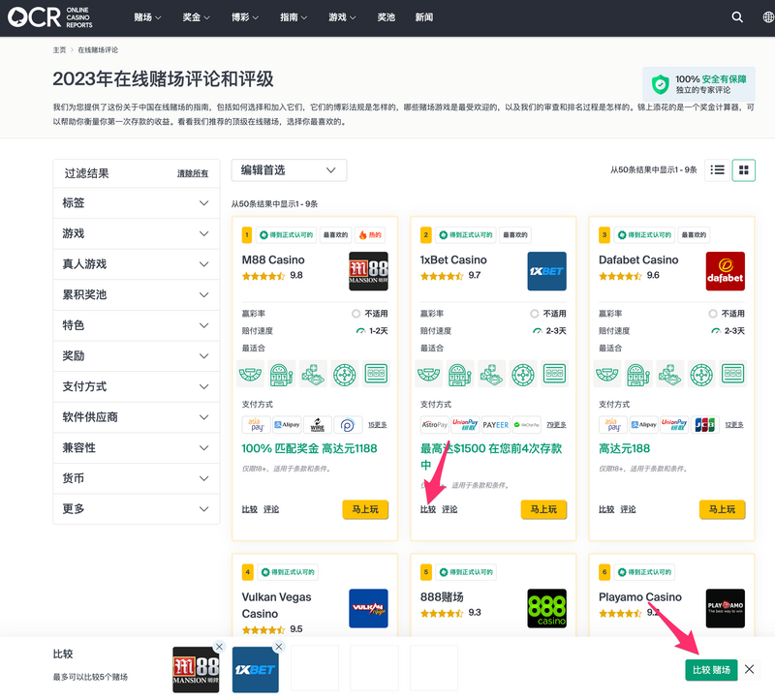The height and width of the screenshot is (700, 775).
Task: Click 15更多 payment methods on M88 card
Action: point(378,425)
